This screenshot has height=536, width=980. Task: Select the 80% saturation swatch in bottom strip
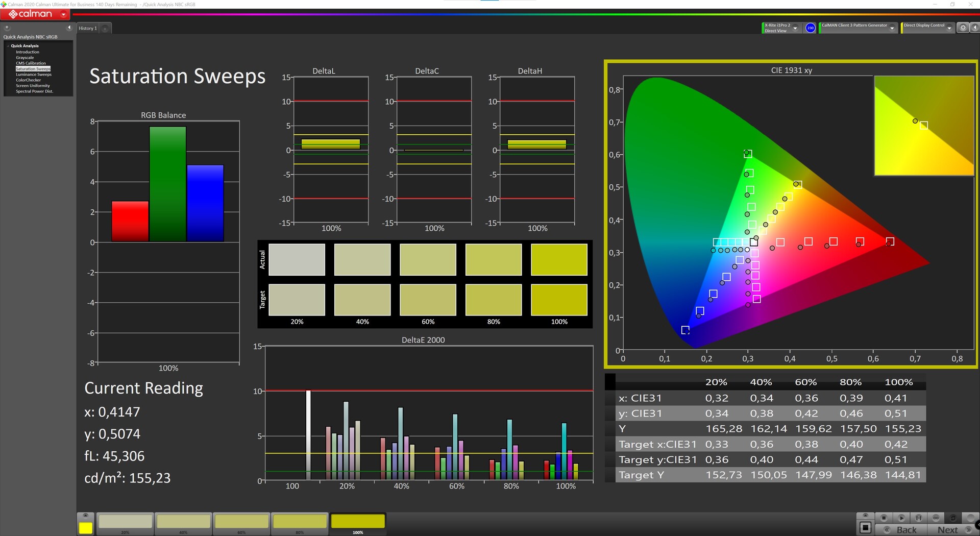pos(300,524)
